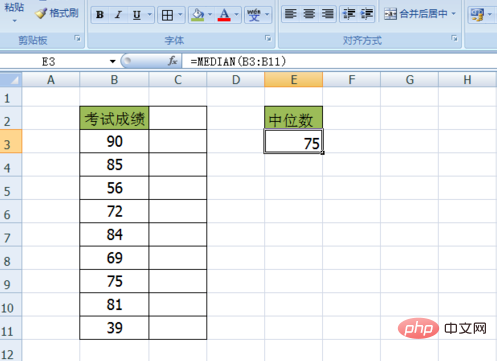
Task: Click the phonetic guide (wén) icon
Action: coord(254,15)
